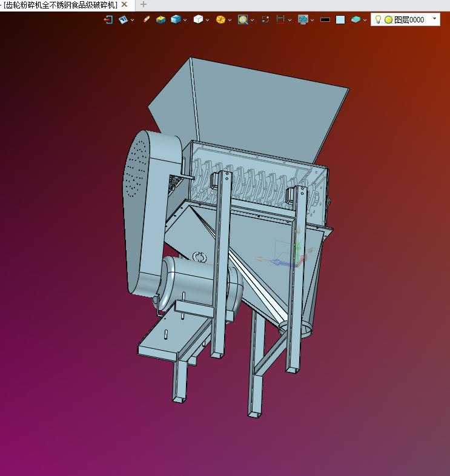Expand dropdown arrow beside white cube
The height and width of the screenshot is (476, 450).
(x=207, y=20)
